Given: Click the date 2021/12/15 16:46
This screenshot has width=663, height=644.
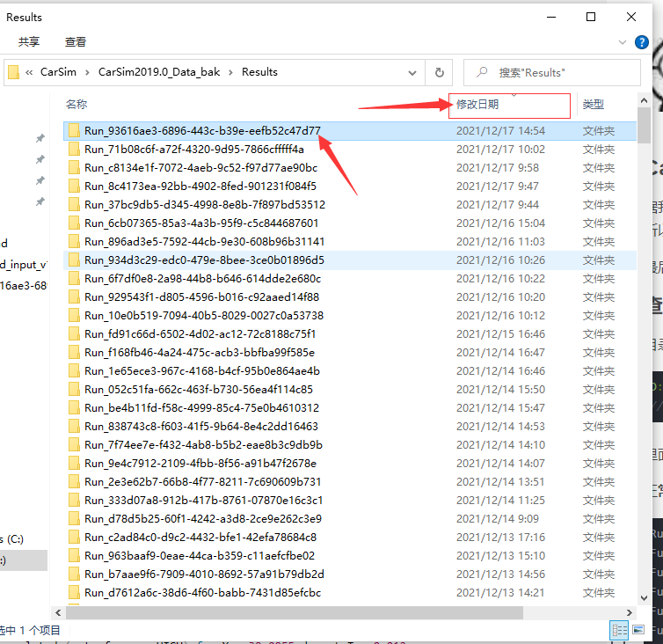Looking at the screenshot, I should coord(500,334).
